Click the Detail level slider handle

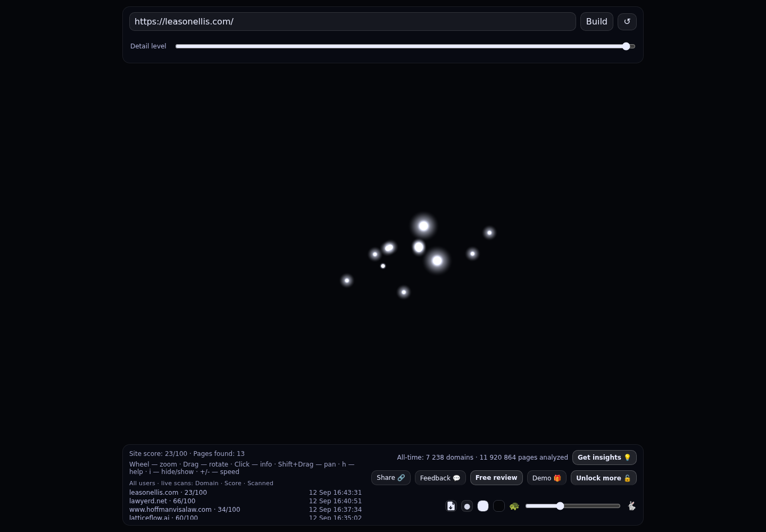coord(626,46)
